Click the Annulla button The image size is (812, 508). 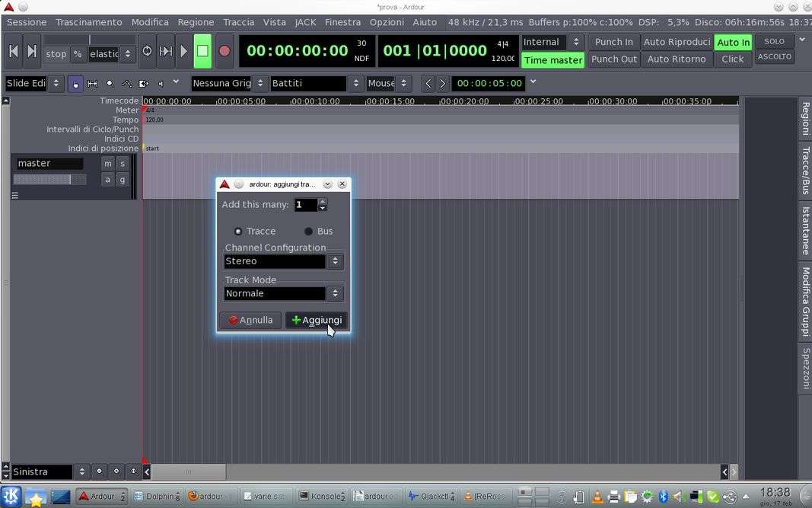pyautogui.click(x=250, y=320)
